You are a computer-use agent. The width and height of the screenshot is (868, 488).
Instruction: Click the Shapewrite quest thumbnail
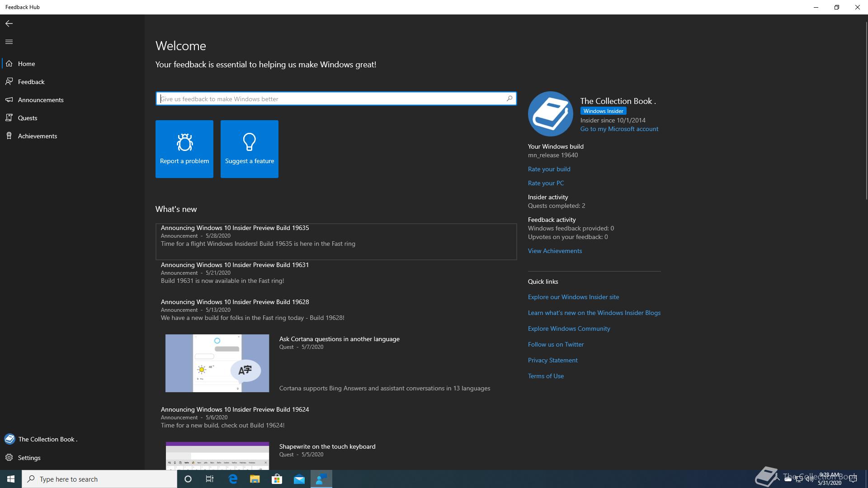click(217, 455)
